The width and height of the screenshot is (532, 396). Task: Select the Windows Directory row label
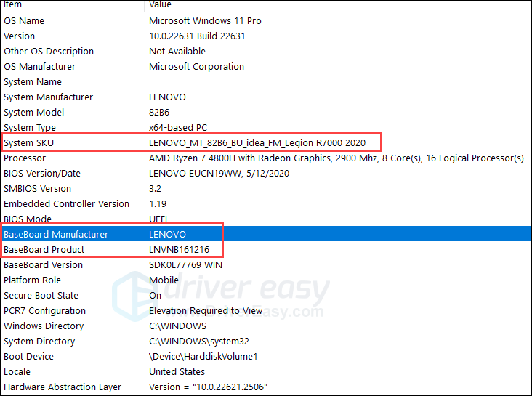click(x=44, y=326)
